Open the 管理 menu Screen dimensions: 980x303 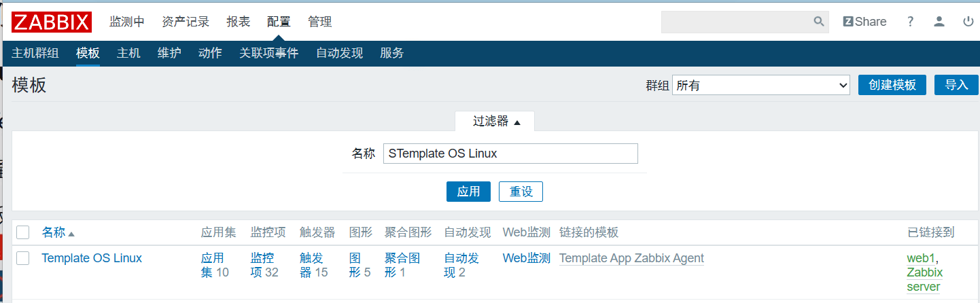(320, 22)
